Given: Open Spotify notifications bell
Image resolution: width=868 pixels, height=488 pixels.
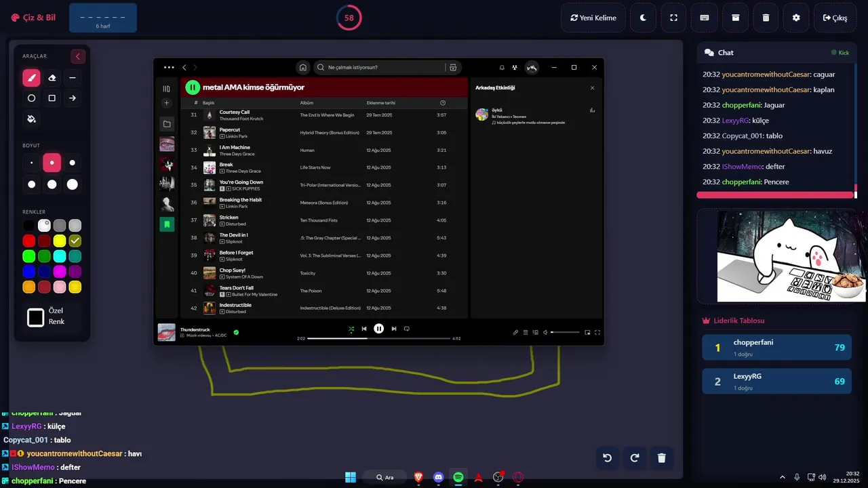Looking at the screenshot, I should tap(502, 67).
